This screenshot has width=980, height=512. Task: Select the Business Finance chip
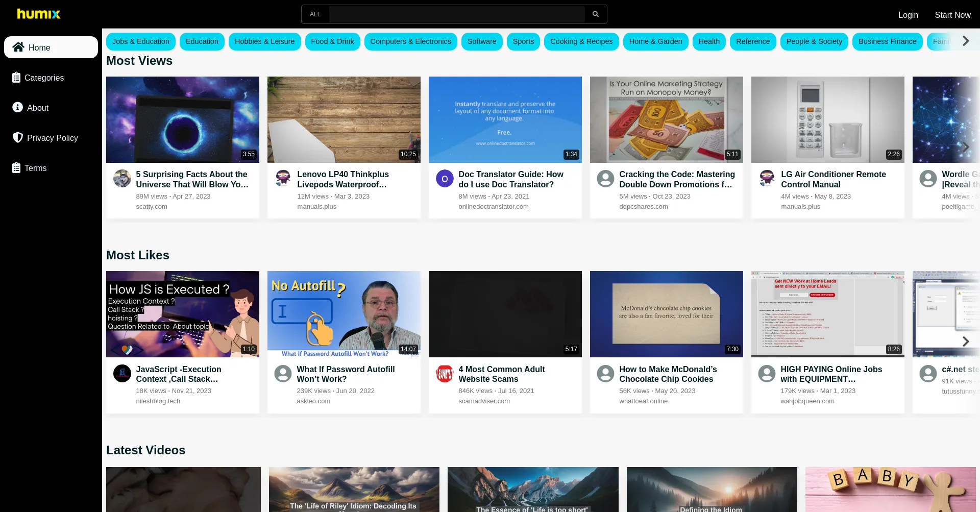click(888, 41)
